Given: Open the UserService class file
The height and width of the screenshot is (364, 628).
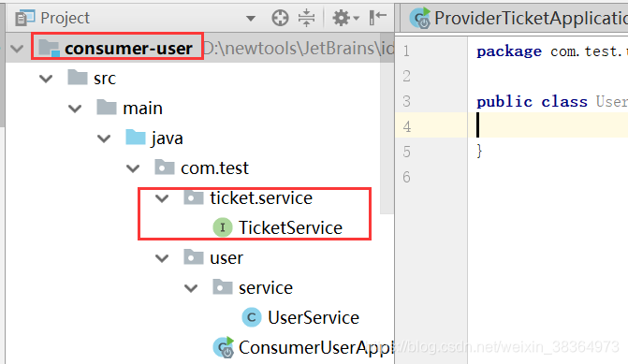Looking at the screenshot, I should [x=314, y=317].
